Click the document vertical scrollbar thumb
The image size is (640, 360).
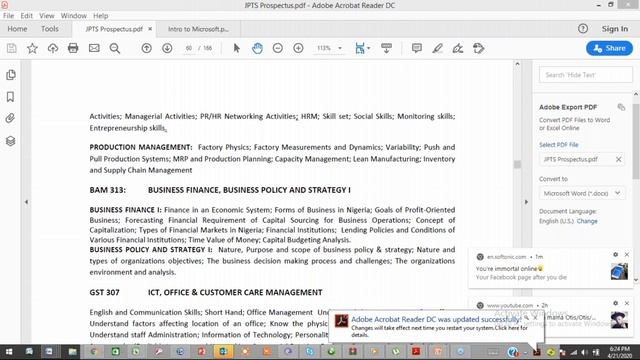pyautogui.click(x=517, y=164)
